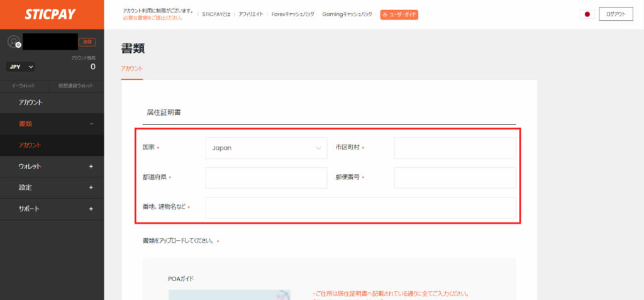644x300 pixels.
Task: Open the top アカウント sidebar menu item
Action: click(52, 103)
